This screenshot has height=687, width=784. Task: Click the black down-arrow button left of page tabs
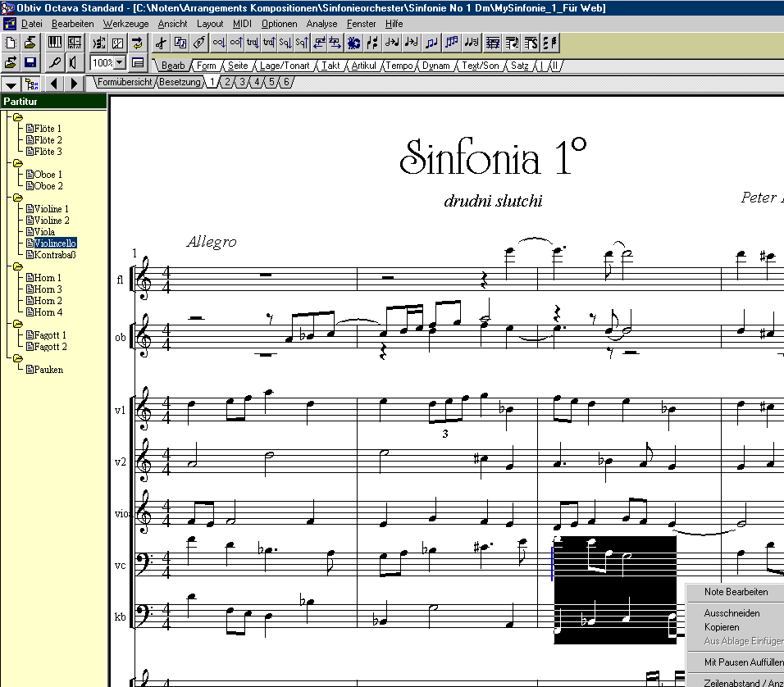click(x=11, y=83)
